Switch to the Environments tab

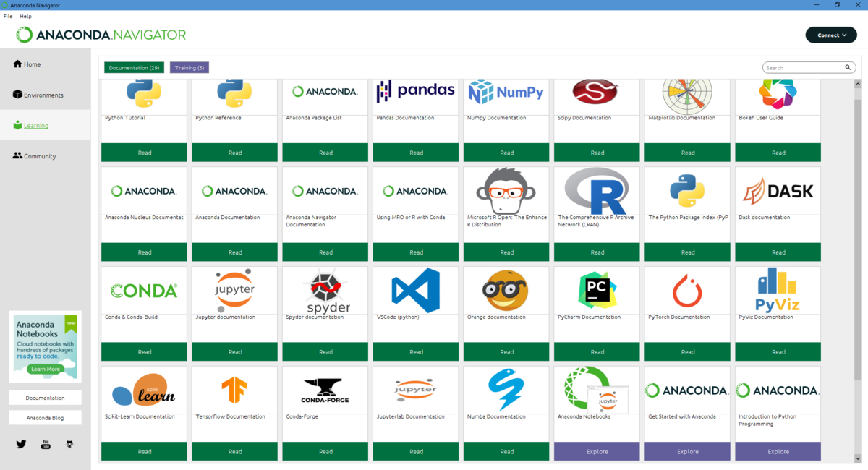46,95
